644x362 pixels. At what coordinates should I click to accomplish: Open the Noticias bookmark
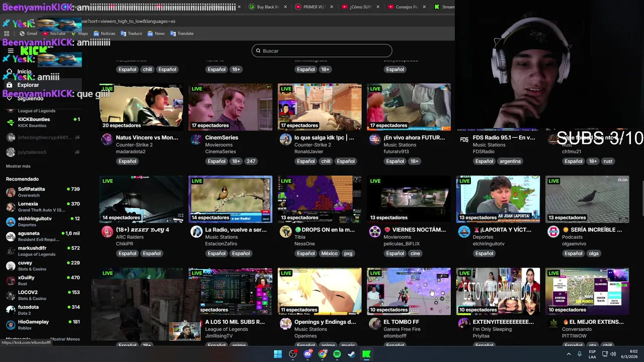point(104,34)
